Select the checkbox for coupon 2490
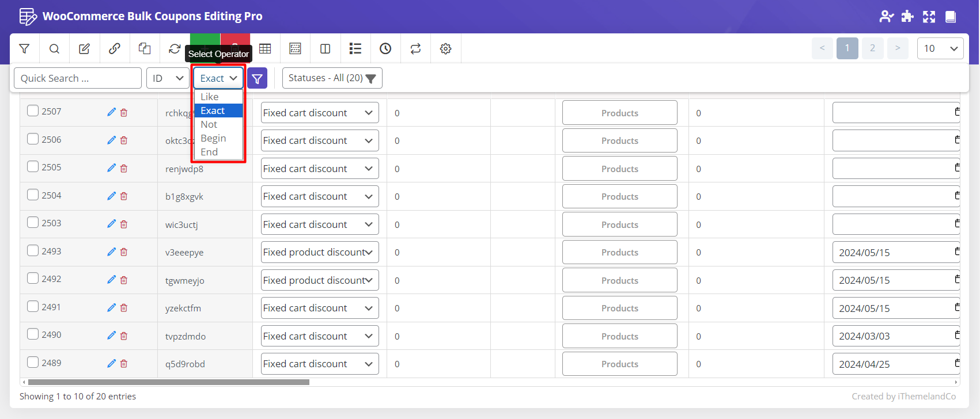The width and height of the screenshot is (980, 419). click(x=33, y=334)
